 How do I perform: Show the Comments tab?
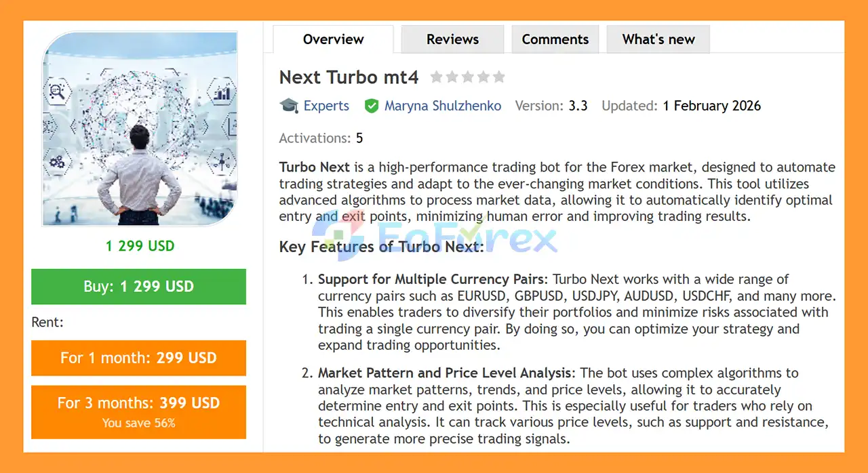pos(555,39)
